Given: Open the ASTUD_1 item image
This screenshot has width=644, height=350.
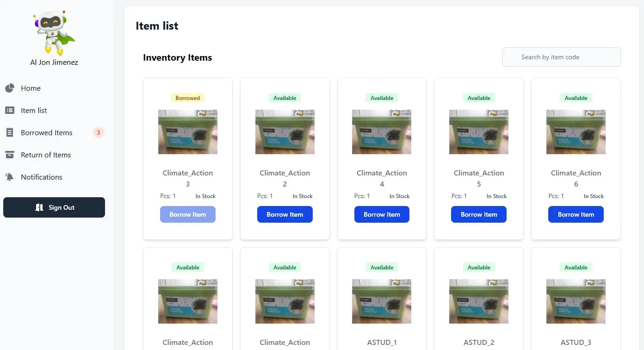Looking at the screenshot, I should point(382,301).
